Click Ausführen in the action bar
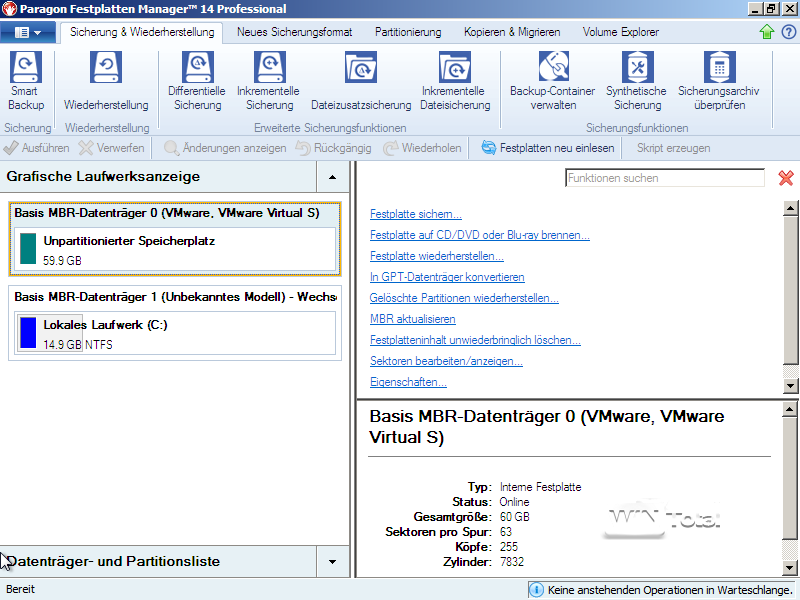The height and width of the screenshot is (600, 800). pos(36,148)
